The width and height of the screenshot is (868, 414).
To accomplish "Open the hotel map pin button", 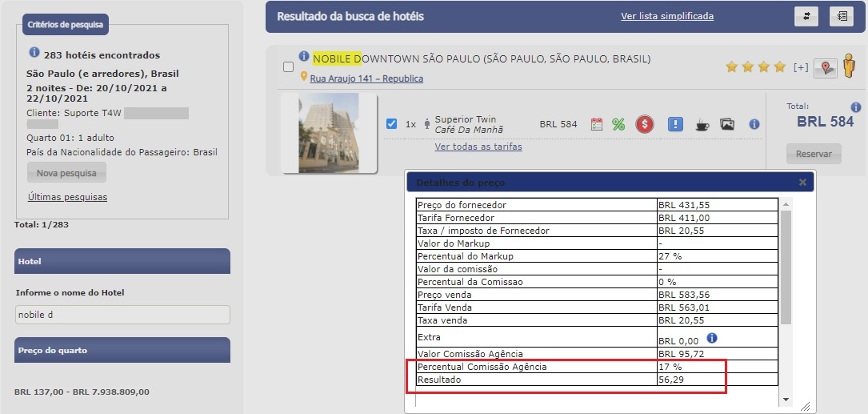I will click(x=826, y=68).
